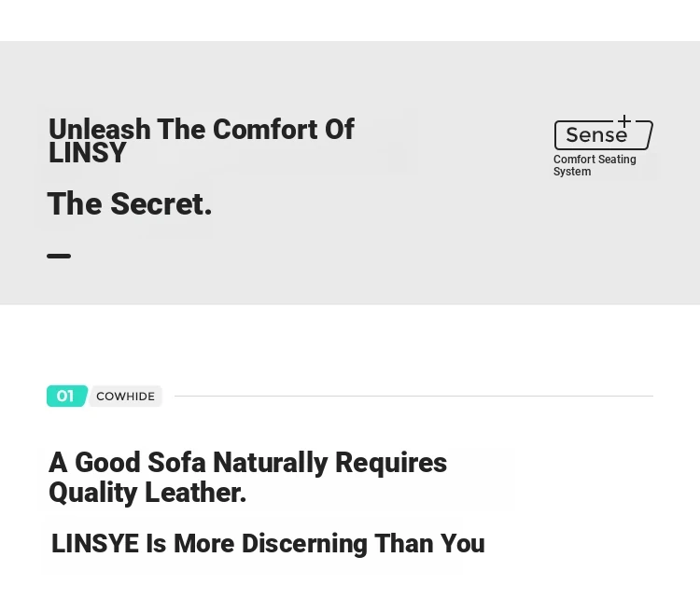Select the COWHIDE label tag
The height and width of the screenshot is (599, 700).
tap(125, 397)
